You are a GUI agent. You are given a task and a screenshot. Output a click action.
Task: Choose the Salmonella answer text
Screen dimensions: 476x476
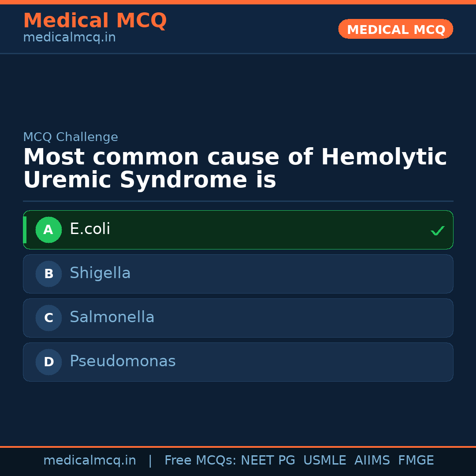112,317
